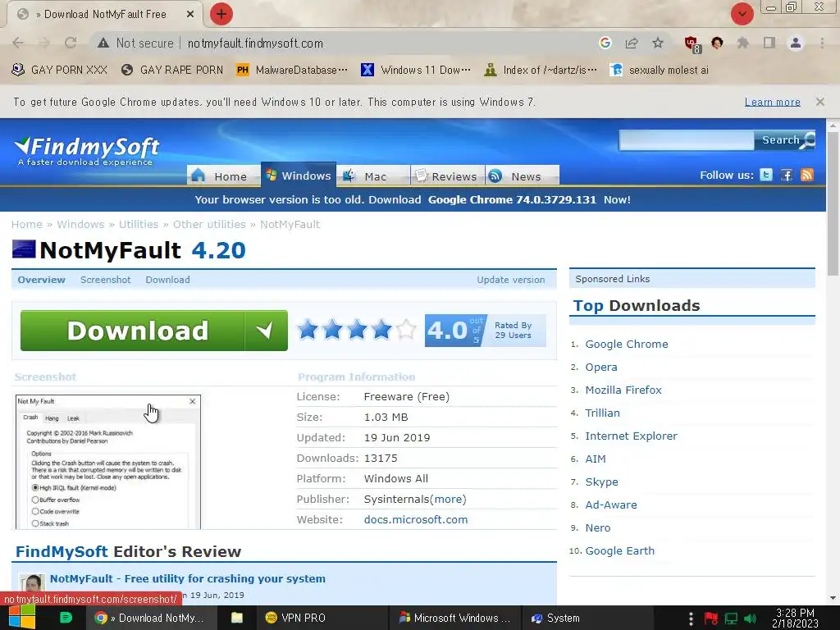Open Ad-Aware in Top Downloads
This screenshot has width=840, height=630.
[x=610, y=504]
